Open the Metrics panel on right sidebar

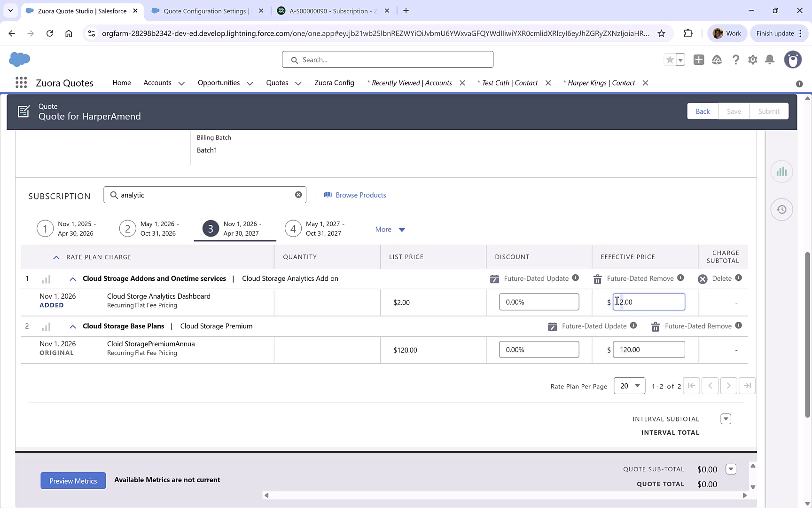click(x=781, y=171)
